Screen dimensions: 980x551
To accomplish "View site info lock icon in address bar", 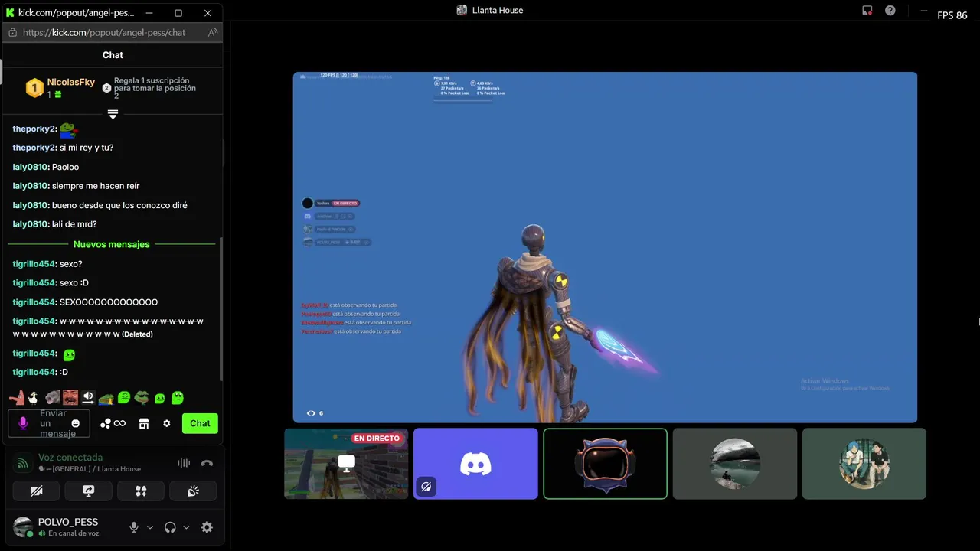I will [x=12, y=33].
